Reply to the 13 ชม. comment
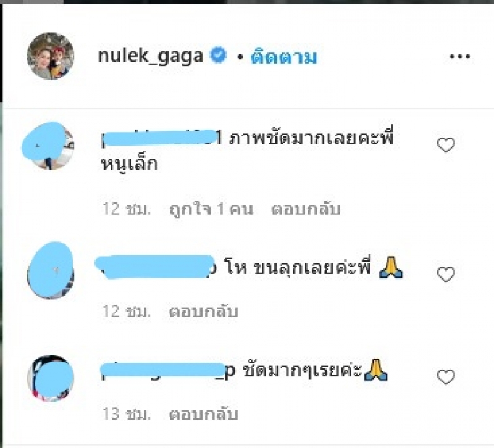This screenshot has width=494, height=448. coord(203,414)
